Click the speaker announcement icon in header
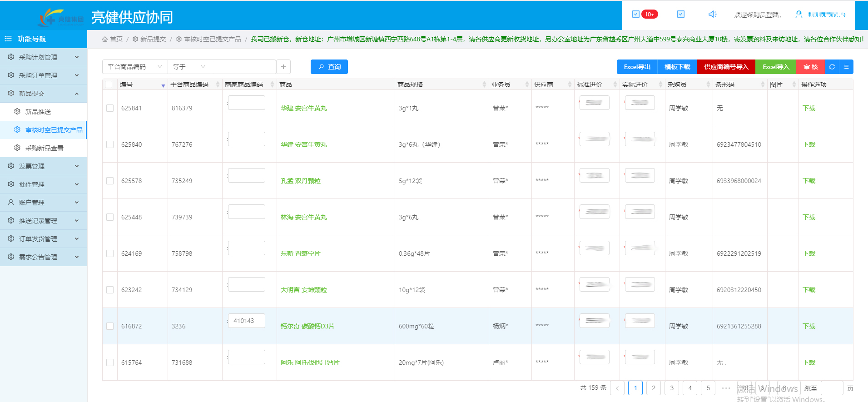The width and height of the screenshot is (868, 402). tap(712, 15)
